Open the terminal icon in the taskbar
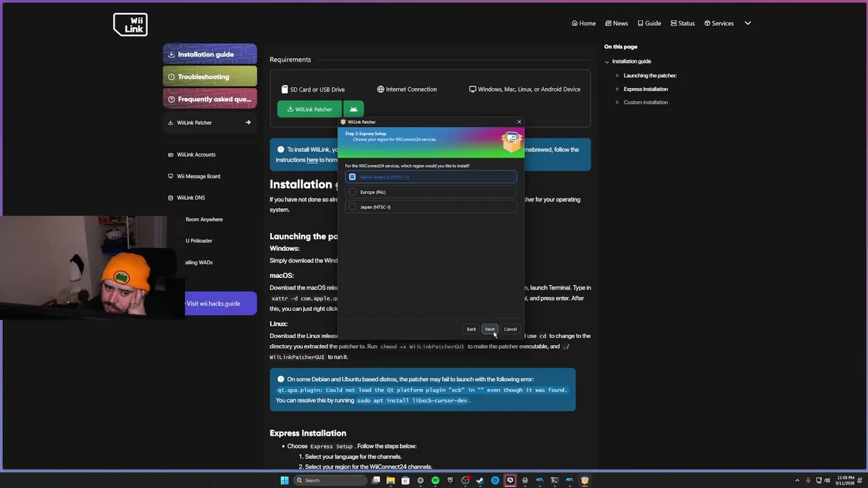Screen dimensions: 868x488 555,481
